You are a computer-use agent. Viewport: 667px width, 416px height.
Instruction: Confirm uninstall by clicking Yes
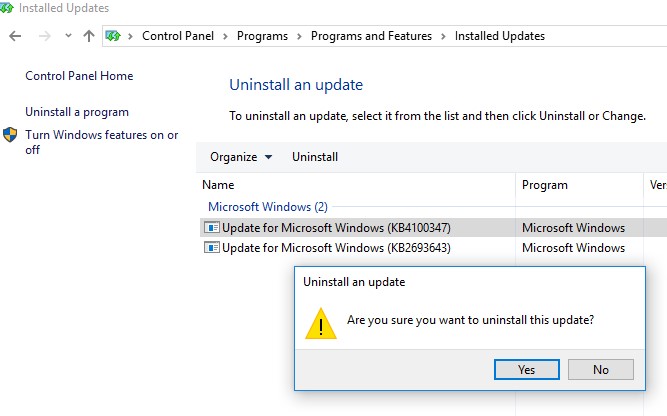point(526,369)
